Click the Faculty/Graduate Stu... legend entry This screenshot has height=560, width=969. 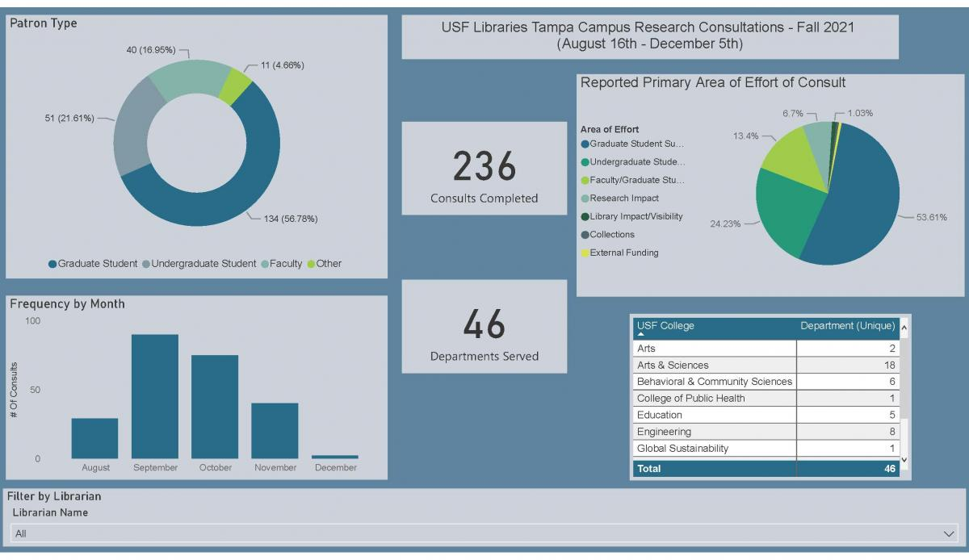632,180
